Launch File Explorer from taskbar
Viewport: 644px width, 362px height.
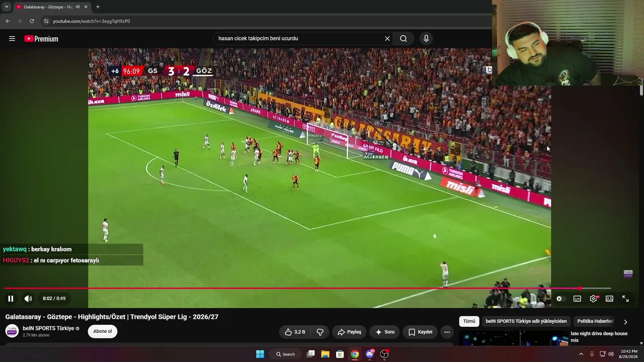[326, 354]
